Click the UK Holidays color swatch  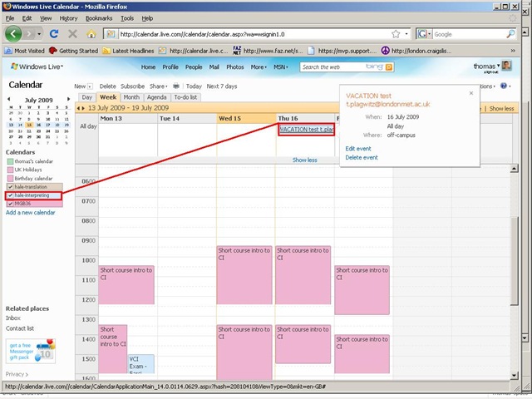(x=9, y=170)
